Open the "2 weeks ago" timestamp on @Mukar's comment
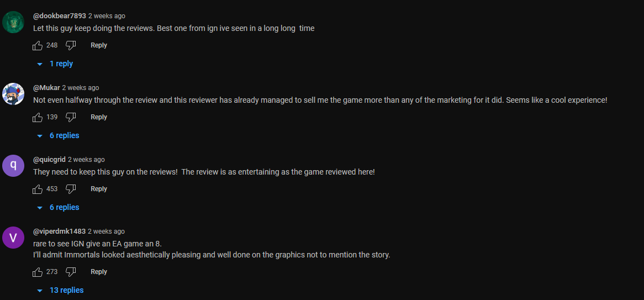The height and width of the screenshot is (300, 644). (x=81, y=88)
